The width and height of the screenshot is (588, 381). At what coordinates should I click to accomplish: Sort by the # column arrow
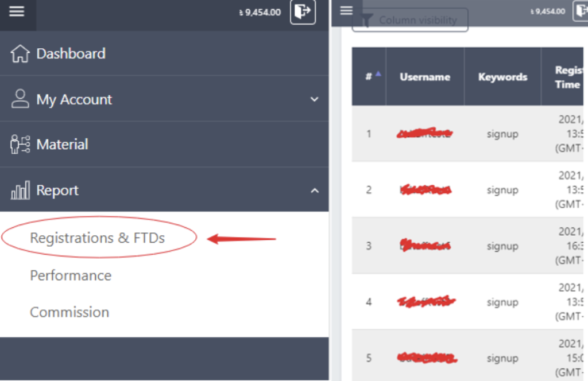pyautogui.click(x=378, y=74)
